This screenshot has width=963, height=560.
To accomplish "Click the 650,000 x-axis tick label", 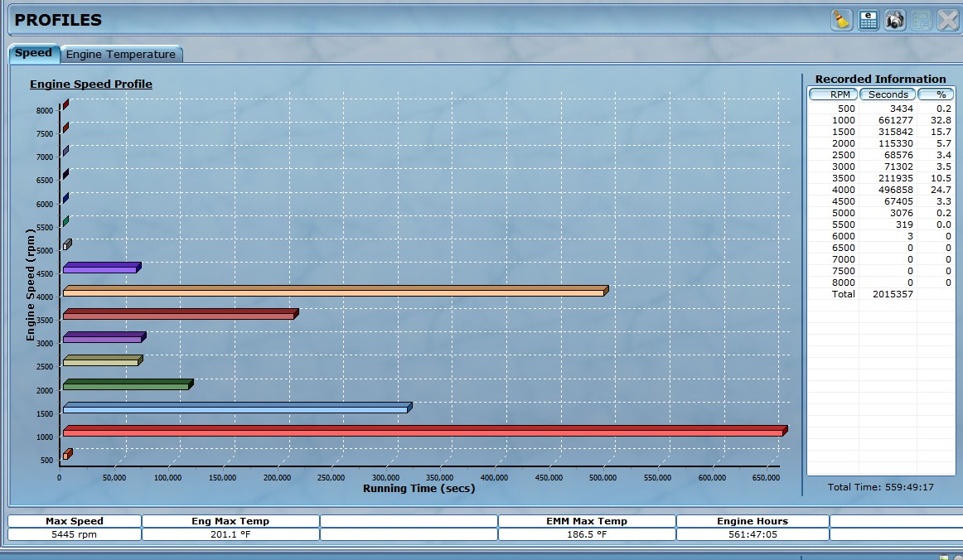I will pyautogui.click(x=765, y=478).
